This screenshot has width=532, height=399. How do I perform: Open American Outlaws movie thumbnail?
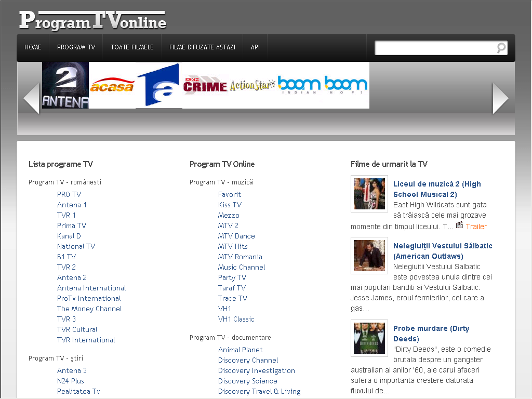369,256
